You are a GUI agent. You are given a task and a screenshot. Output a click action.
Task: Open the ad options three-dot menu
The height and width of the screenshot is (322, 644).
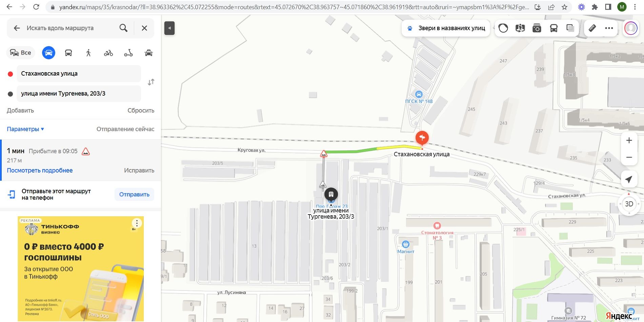pyautogui.click(x=137, y=223)
